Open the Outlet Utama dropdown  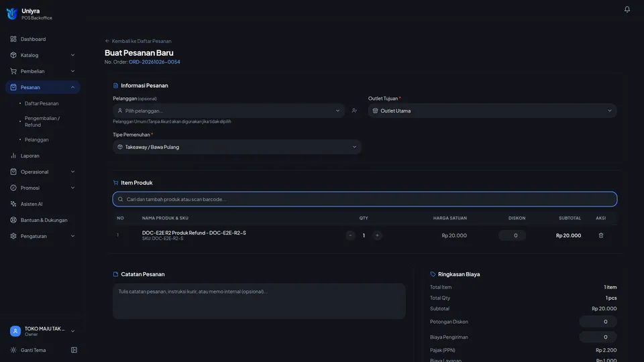[492, 111]
